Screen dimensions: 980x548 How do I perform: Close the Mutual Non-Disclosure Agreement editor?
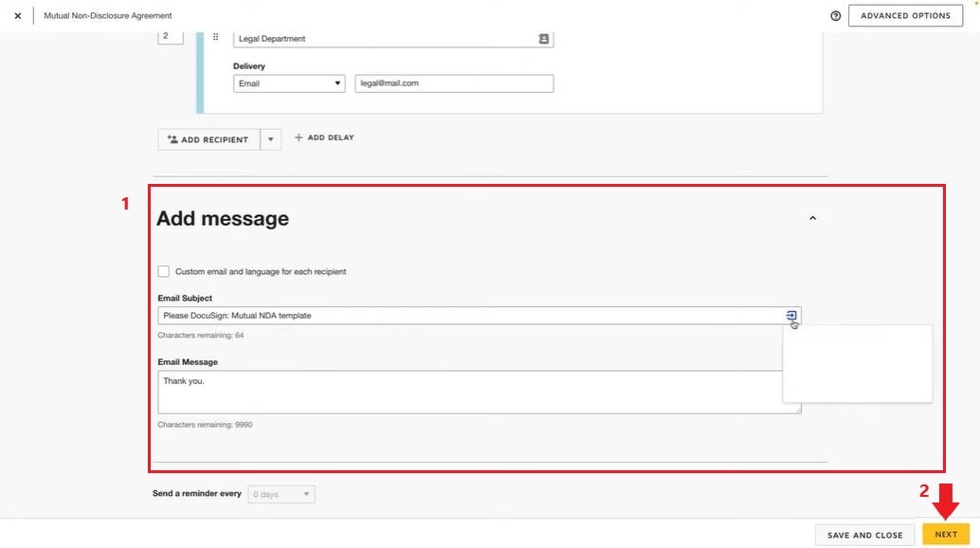click(x=18, y=16)
